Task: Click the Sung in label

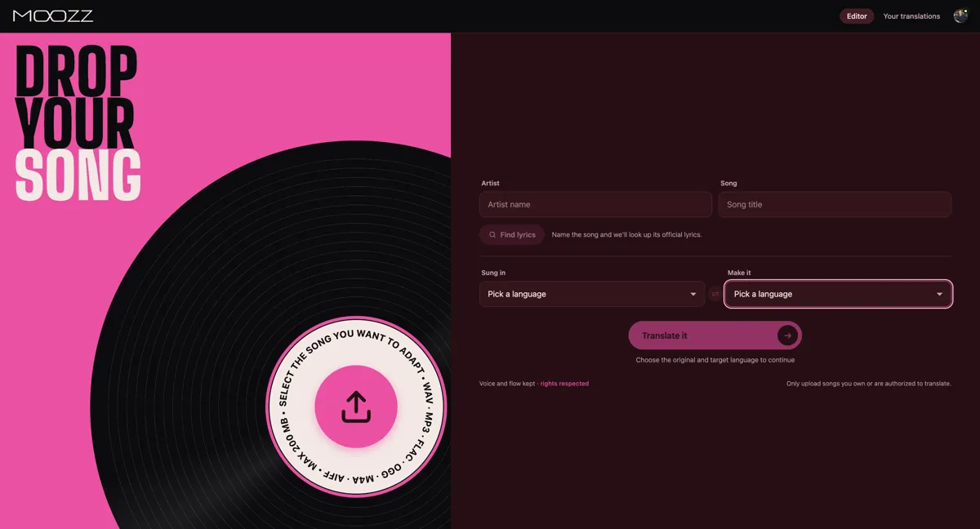Action: (x=493, y=273)
